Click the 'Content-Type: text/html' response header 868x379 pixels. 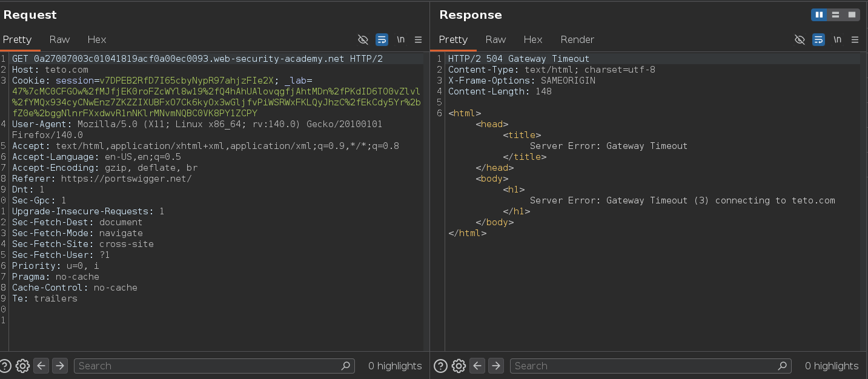551,70
